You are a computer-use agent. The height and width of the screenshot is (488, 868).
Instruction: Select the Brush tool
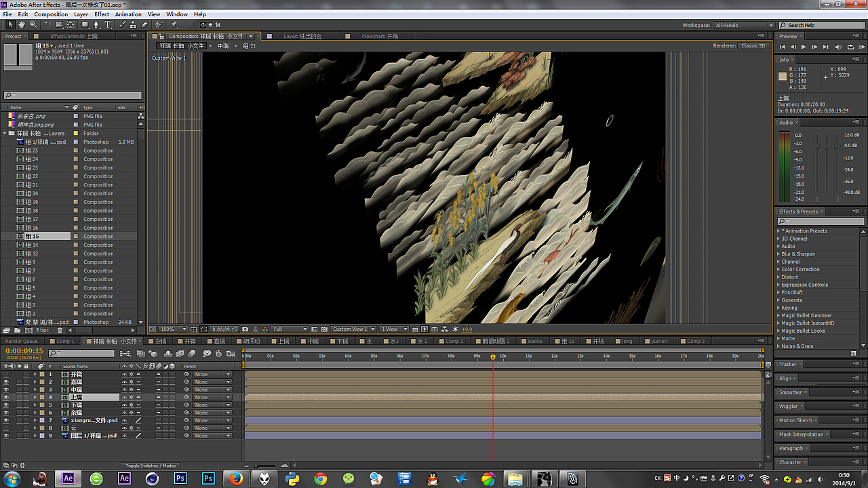pyautogui.click(x=122, y=24)
